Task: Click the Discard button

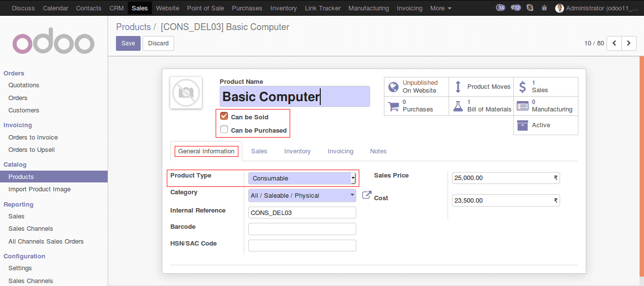Action: point(158,43)
